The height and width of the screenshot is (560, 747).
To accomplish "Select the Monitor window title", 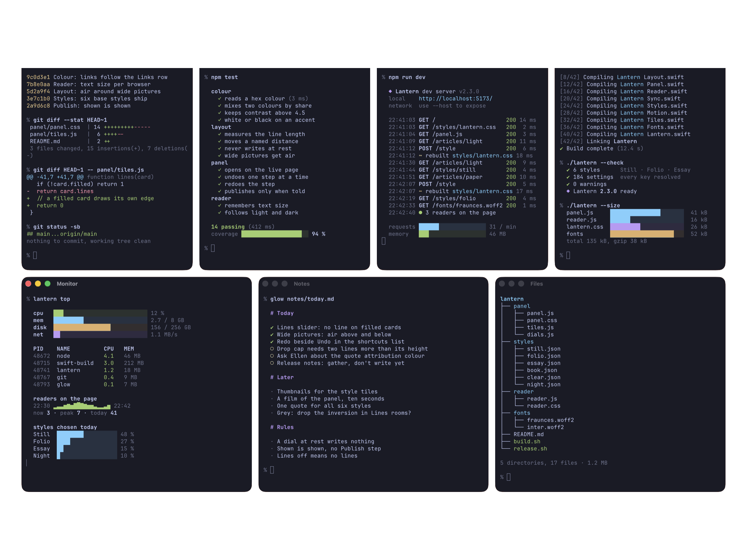I will point(67,284).
